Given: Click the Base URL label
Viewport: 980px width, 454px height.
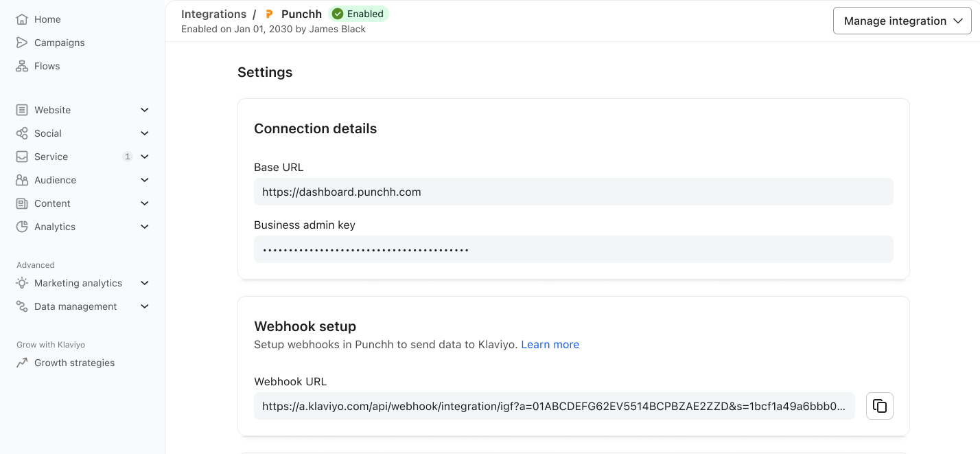Looking at the screenshot, I should tap(279, 168).
